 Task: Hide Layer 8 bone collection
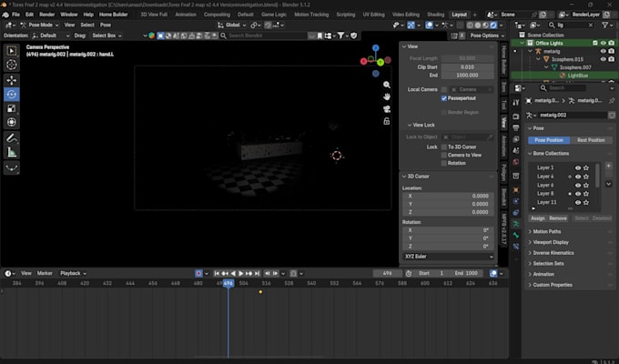(578, 194)
